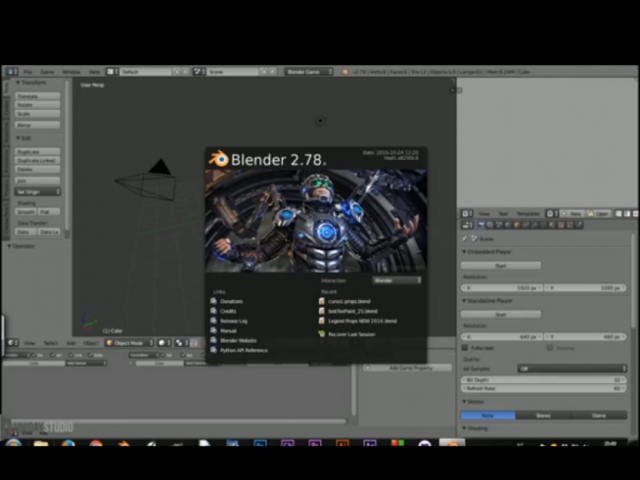This screenshot has height=480, width=640.
Task: Click the Render Layers properties tab icon
Action: click(490, 225)
